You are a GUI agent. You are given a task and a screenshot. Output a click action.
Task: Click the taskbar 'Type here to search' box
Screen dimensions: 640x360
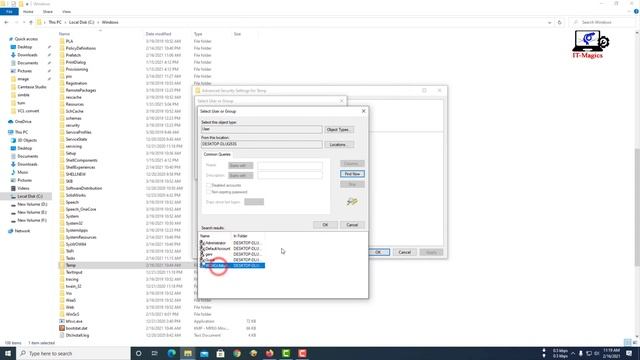(x=73, y=353)
